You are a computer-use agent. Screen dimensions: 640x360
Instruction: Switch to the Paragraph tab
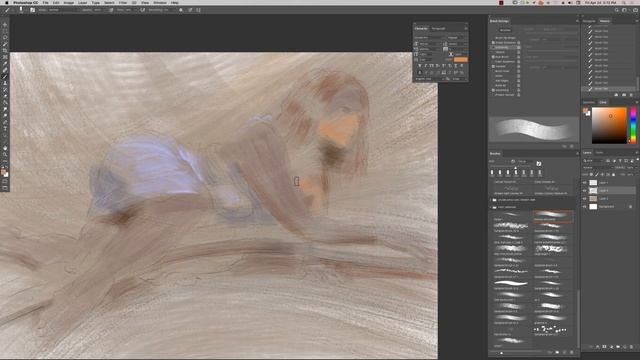point(438,29)
